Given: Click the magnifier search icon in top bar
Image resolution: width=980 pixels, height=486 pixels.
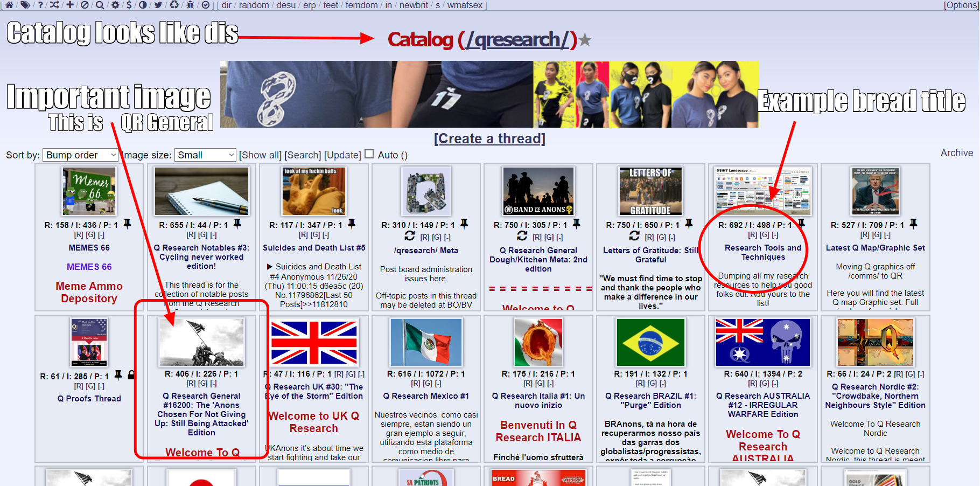Looking at the screenshot, I should pyautogui.click(x=100, y=5).
